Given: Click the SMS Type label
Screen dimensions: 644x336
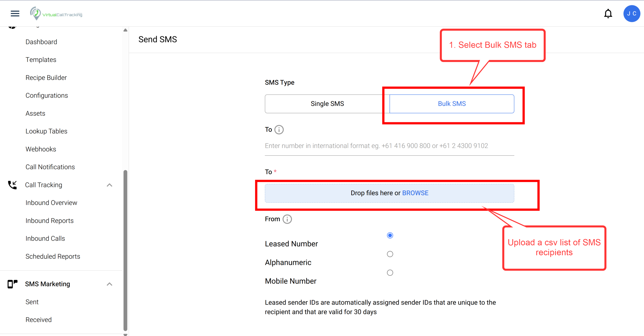Looking at the screenshot, I should 280,82.
